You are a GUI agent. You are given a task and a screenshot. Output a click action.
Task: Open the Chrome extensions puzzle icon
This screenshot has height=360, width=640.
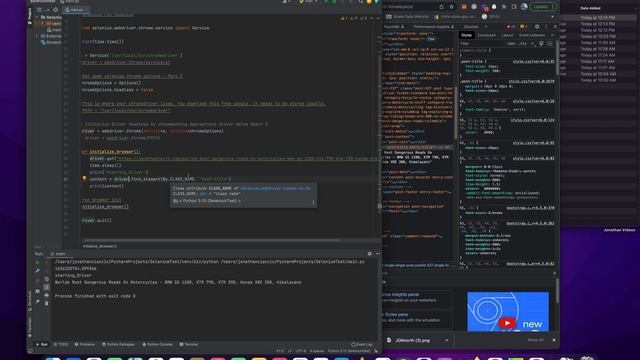point(504,7)
